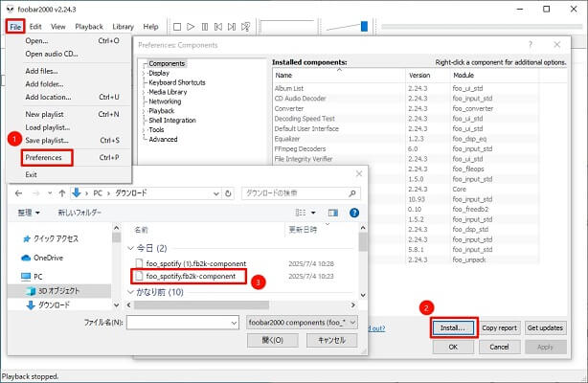
Task: Open the Help menu
Action: (150, 27)
